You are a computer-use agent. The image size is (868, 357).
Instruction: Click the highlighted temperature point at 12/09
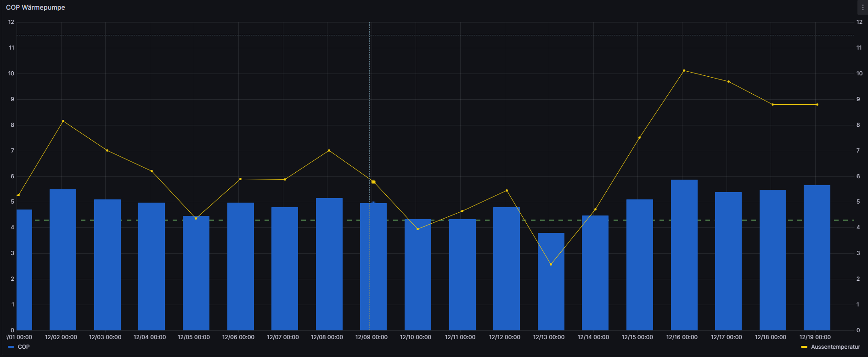click(x=373, y=182)
